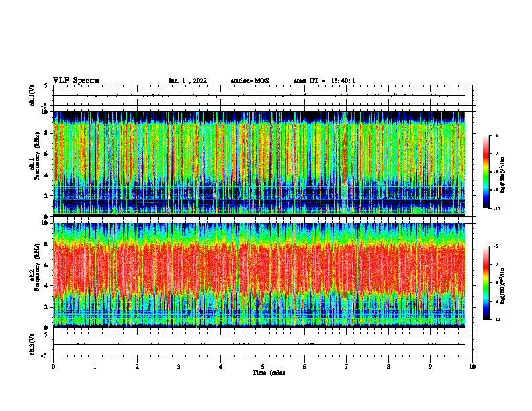Click the "ch.1(V)" axis label

(32, 95)
